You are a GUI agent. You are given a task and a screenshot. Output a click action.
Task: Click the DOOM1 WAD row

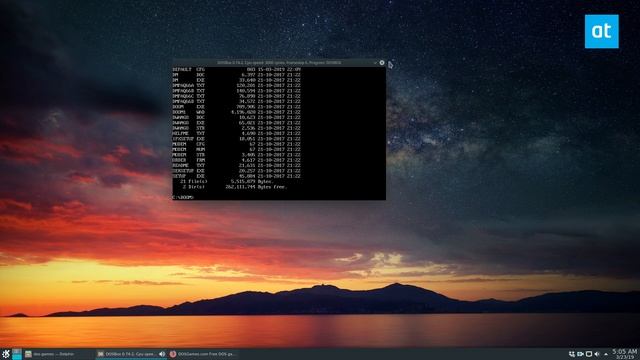tap(237, 112)
